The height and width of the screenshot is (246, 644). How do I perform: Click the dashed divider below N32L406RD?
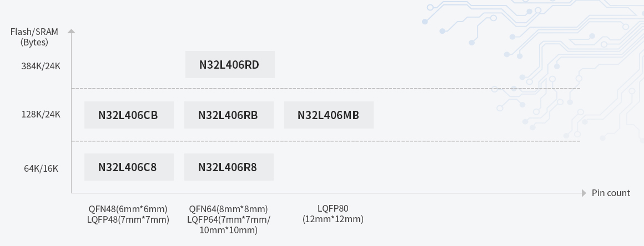[x=325, y=89]
